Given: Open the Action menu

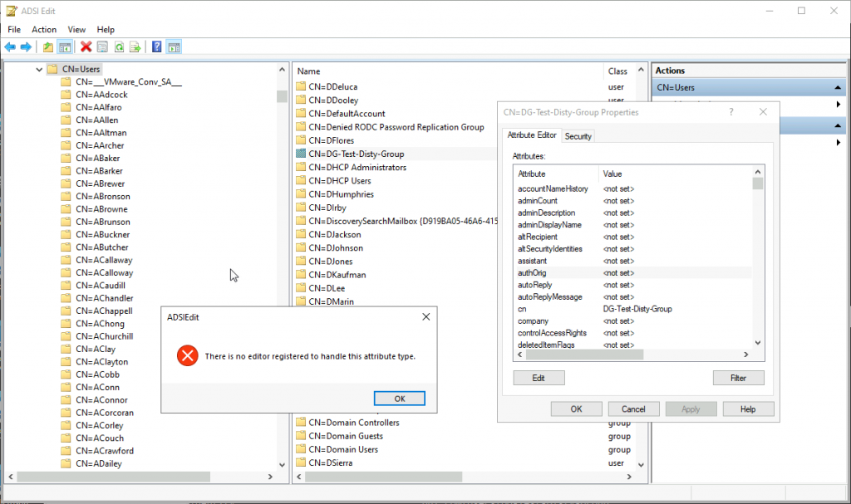Looking at the screenshot, I should coord(43,29).
